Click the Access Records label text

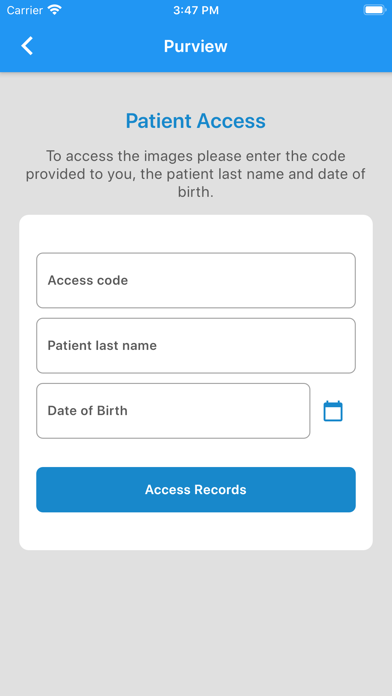[196, 490]
